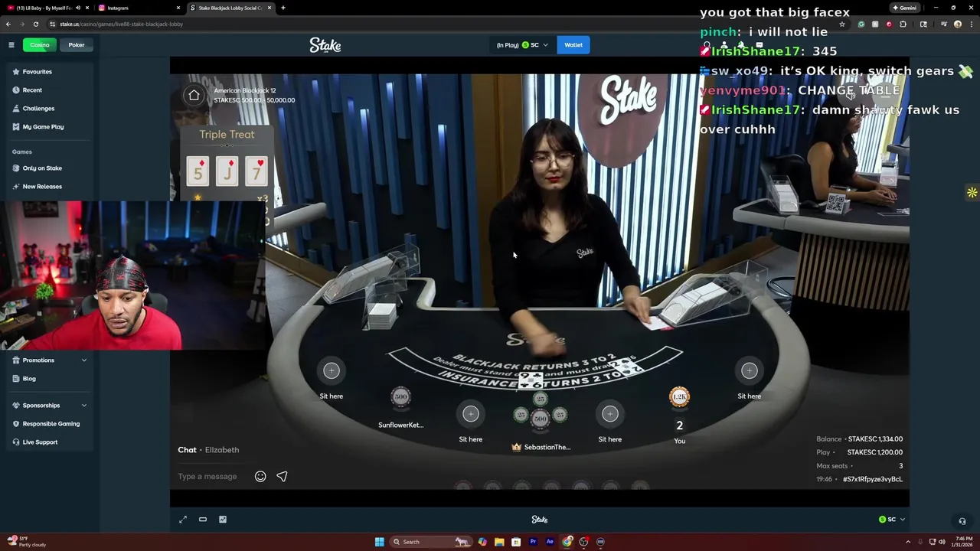Open the SC currency selector at bottom

(x=892, y=520)
